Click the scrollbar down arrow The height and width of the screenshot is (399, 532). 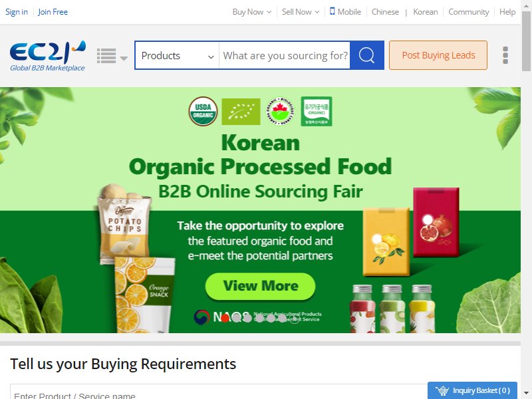(526, 394)
